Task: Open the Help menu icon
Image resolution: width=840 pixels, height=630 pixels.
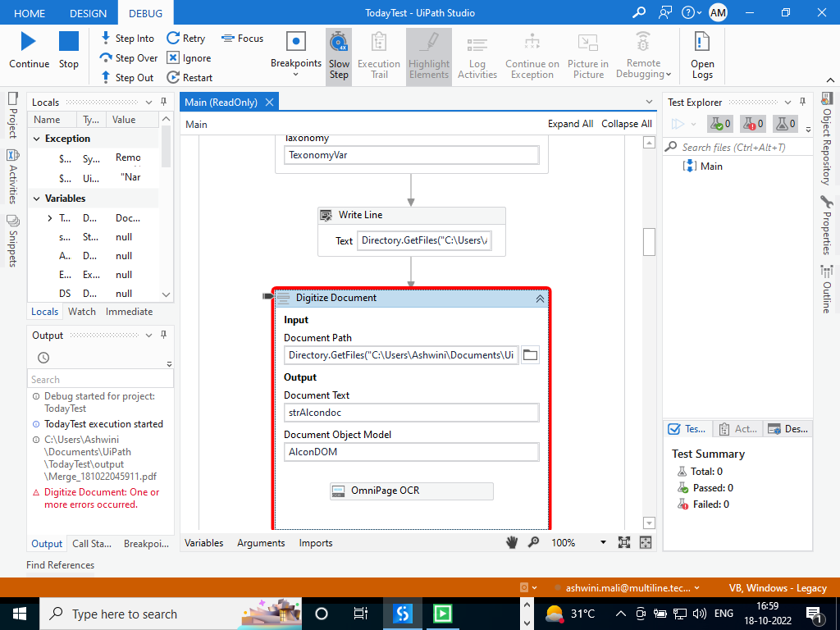Action: 691,13
